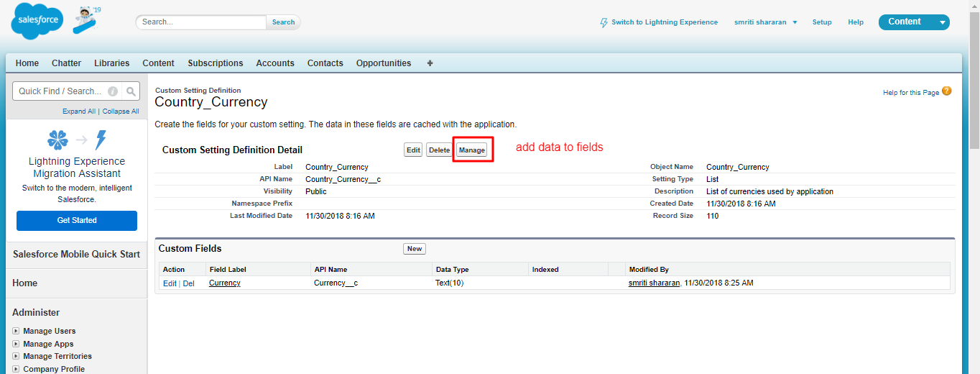Open the Setup link
The width and height of the screenshot is (980, 374).
point(822,22)
